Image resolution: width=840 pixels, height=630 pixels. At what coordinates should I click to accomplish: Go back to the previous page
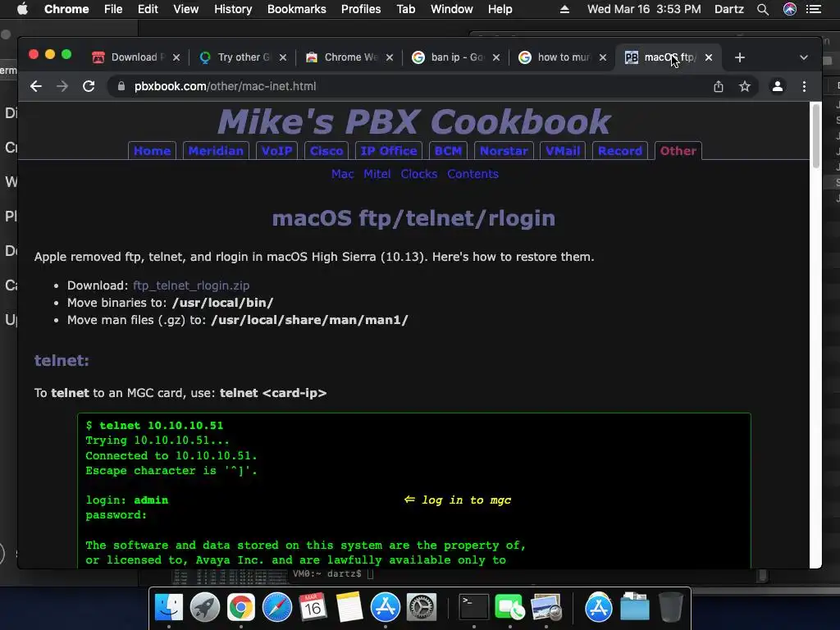tap(36, 86)
